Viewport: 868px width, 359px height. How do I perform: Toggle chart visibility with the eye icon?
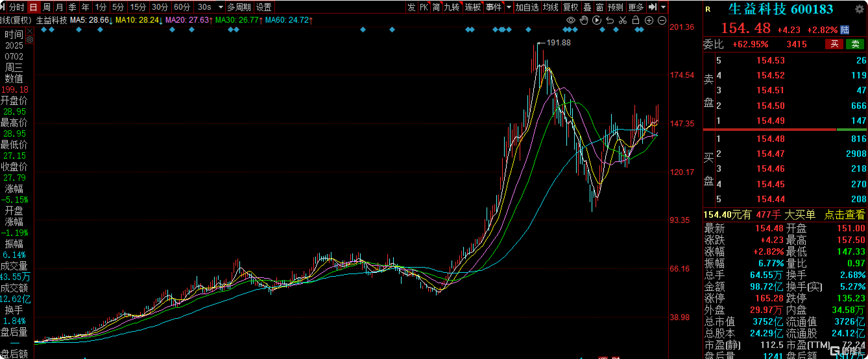[571, 20]
